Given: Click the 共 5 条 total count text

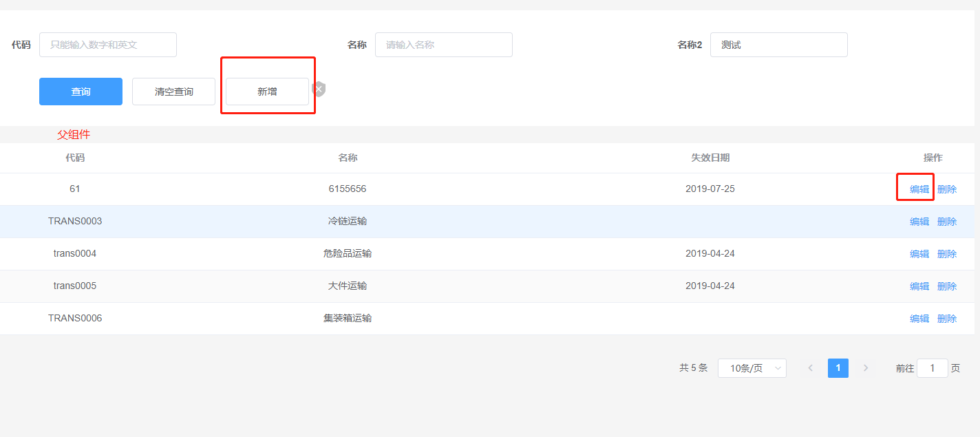Looking at the screenshot, I should 693,368.
